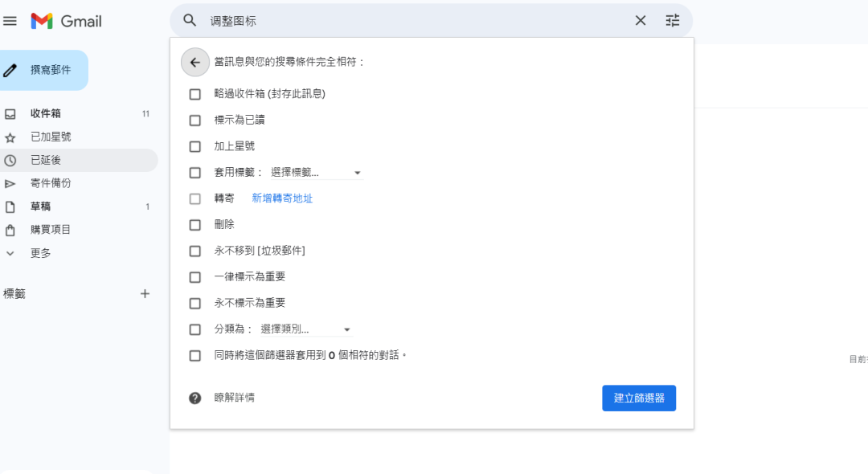Open the 選擇標籤 dropdown
The height and width of the screenshot is (474, 868).
(x=313, y=172)
